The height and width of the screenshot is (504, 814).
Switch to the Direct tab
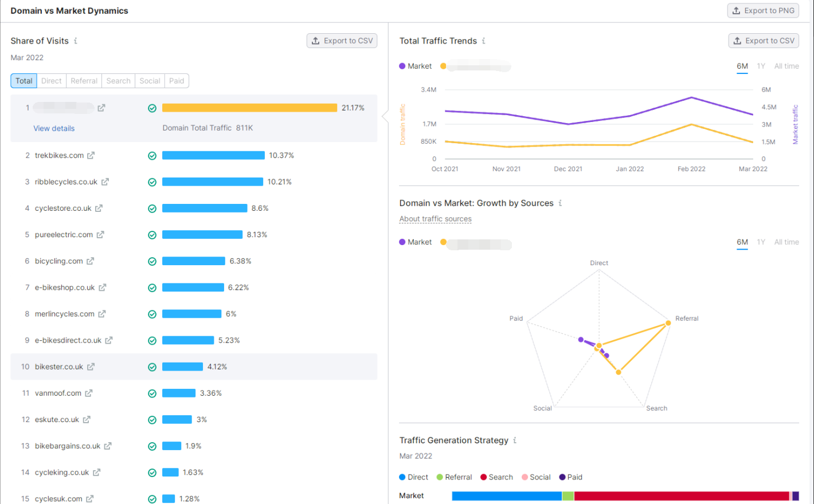[52, 81]
